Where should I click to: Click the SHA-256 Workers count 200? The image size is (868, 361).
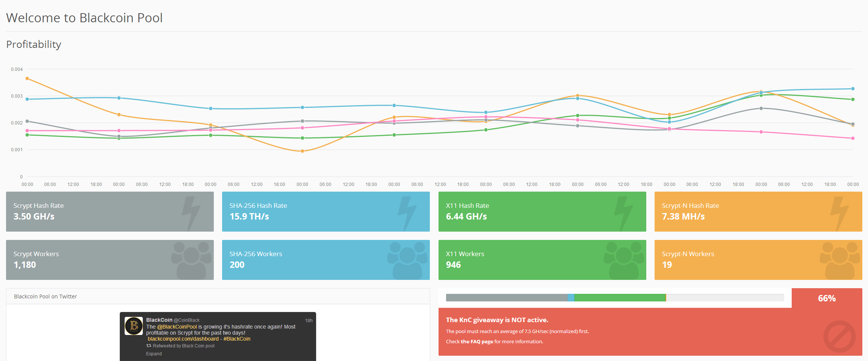point(237,265)
